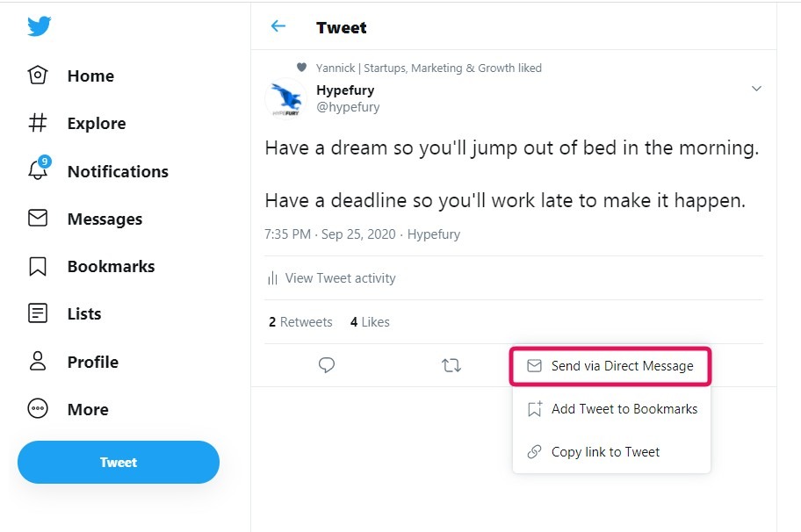Open the @hypefury handle link
The height and width of the screenshot is (532, 801).
pos(348,107)
